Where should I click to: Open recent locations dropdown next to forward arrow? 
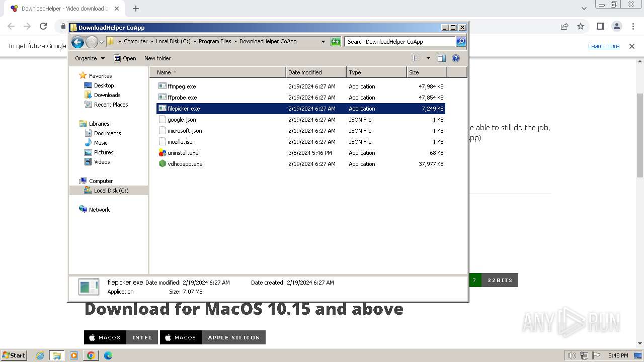(101, 42)
